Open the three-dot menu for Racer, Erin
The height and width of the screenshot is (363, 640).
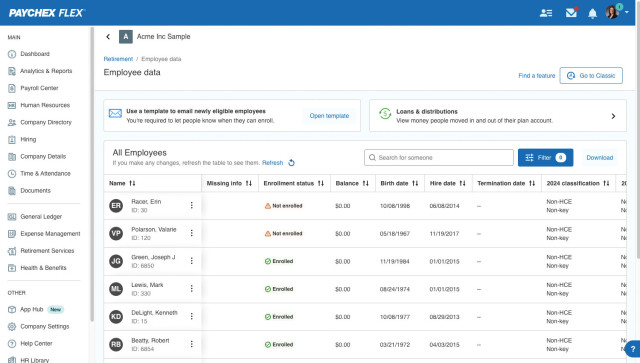point(191,205)
